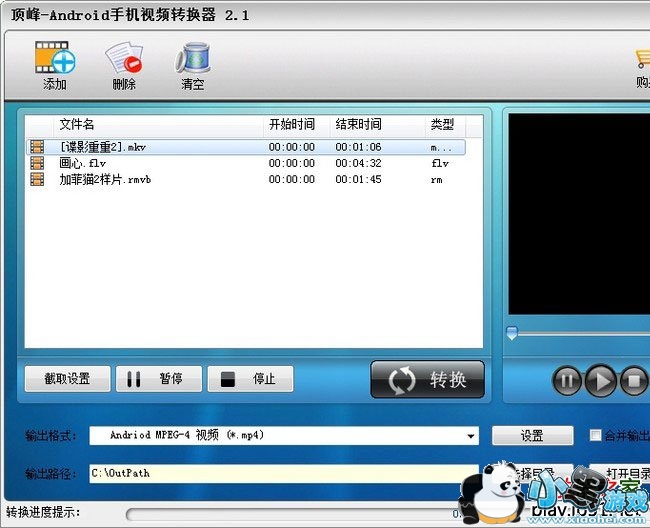Click the 暂停 pause conversion button
Viewport: 650px width, 528px height.
point(159,378)
